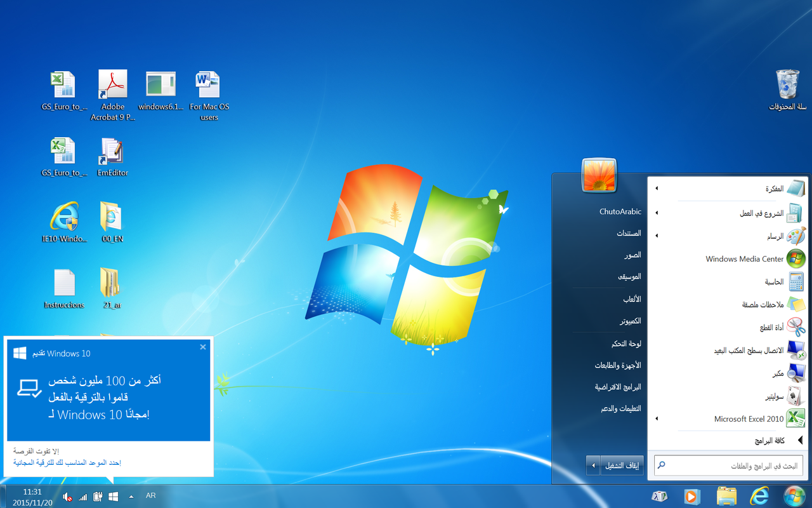Click the taskbar clock showing 11:31
The height and width of the screenshot is (508, 812).
32,497
